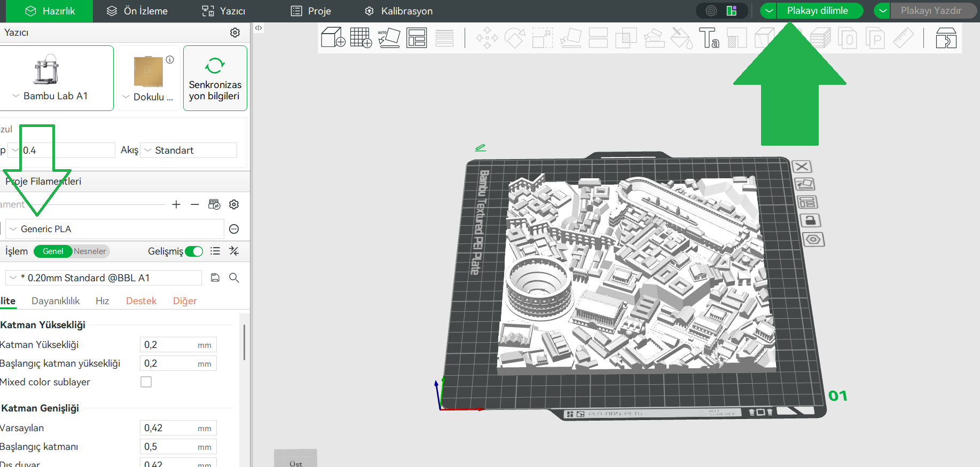Select the Color painting bucket tool

[681, 38]
